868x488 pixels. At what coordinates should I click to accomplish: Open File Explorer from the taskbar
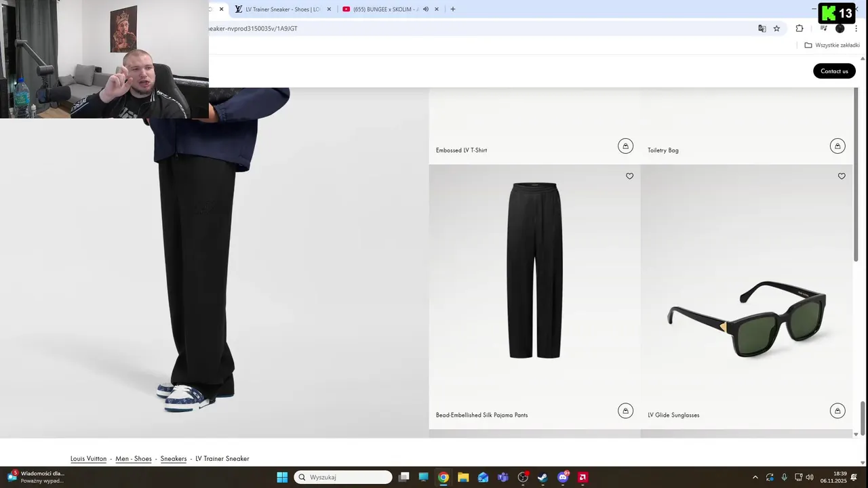point(463,477)
